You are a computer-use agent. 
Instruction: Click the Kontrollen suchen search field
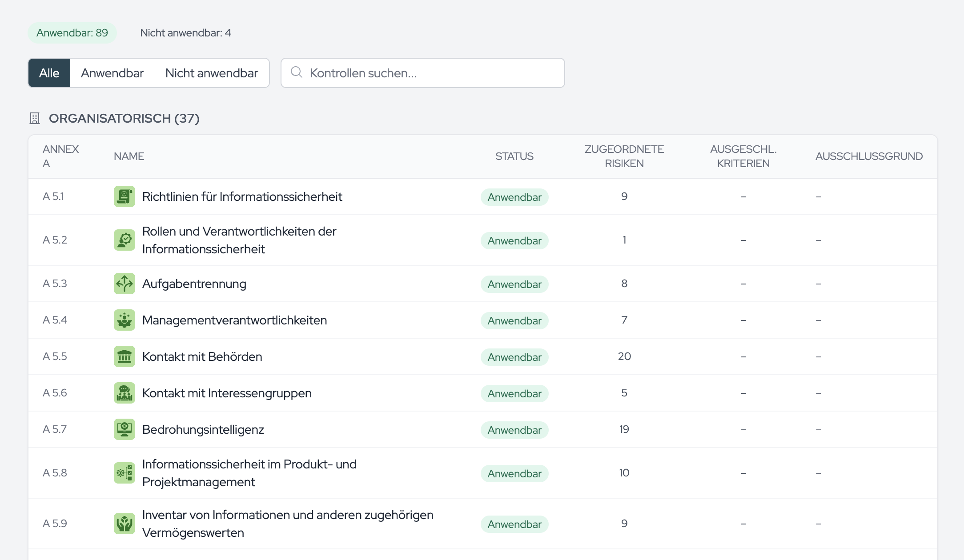(x=423, y=73)
